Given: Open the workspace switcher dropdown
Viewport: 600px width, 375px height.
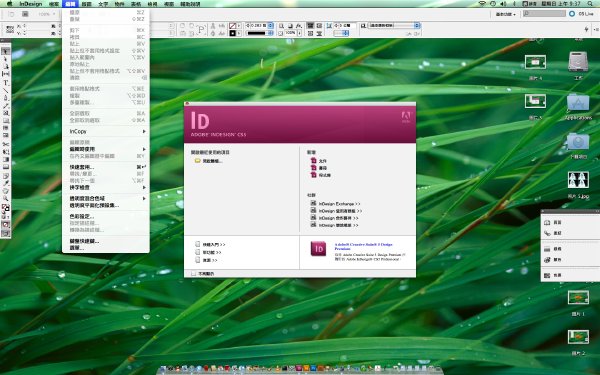Looking at the screenshot, I should click(505, 14).
